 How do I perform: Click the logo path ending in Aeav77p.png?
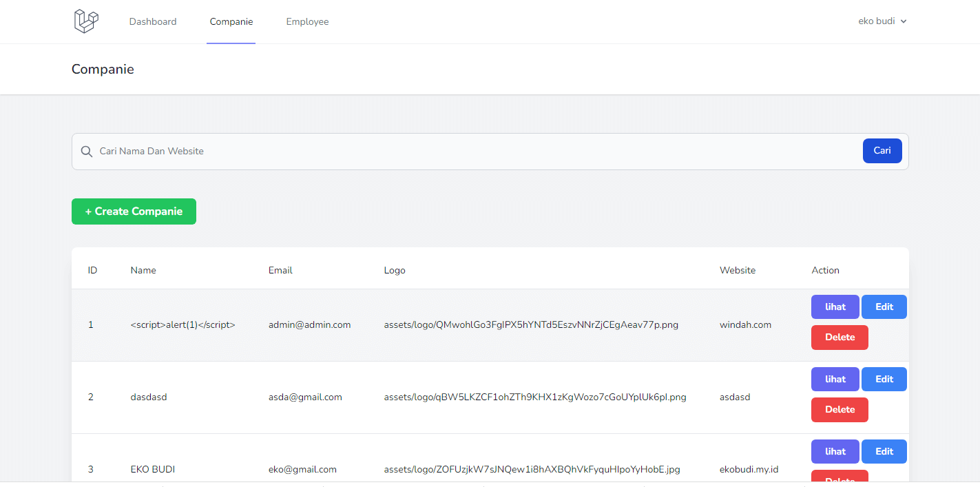[x=531, y=325]
